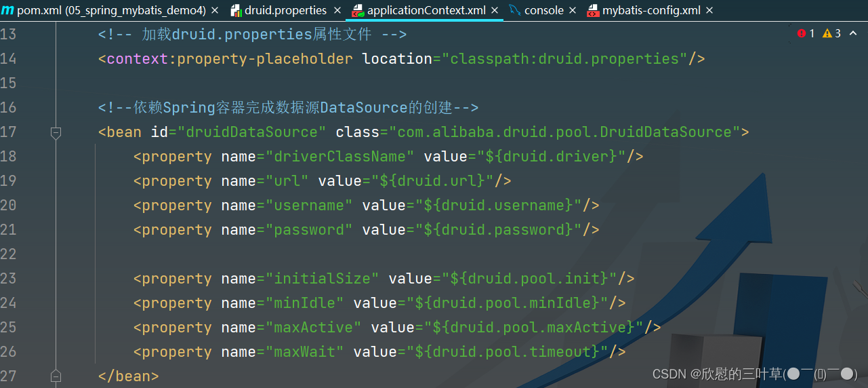Click the "${druid.username}" value

pos(499,206)
